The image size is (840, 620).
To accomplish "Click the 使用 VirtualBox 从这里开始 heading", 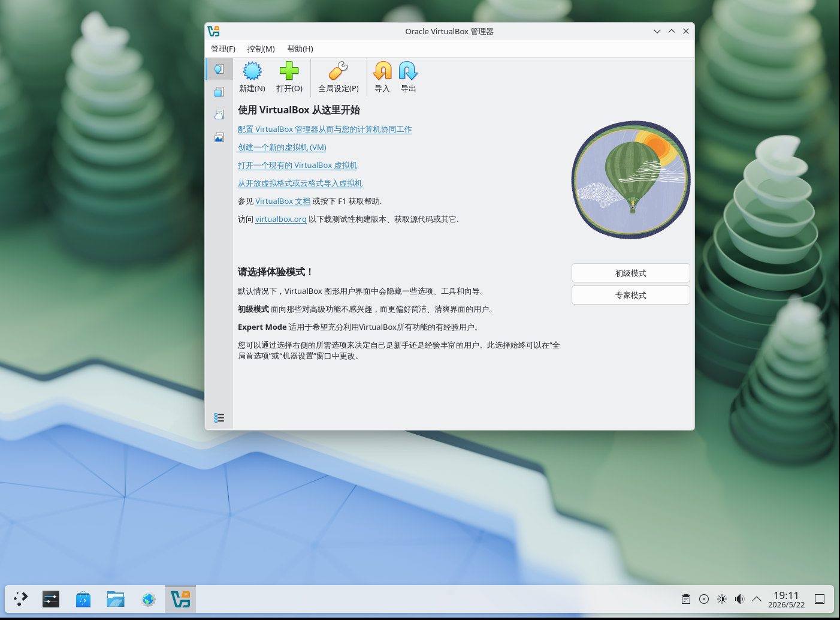I will [299, 110].
